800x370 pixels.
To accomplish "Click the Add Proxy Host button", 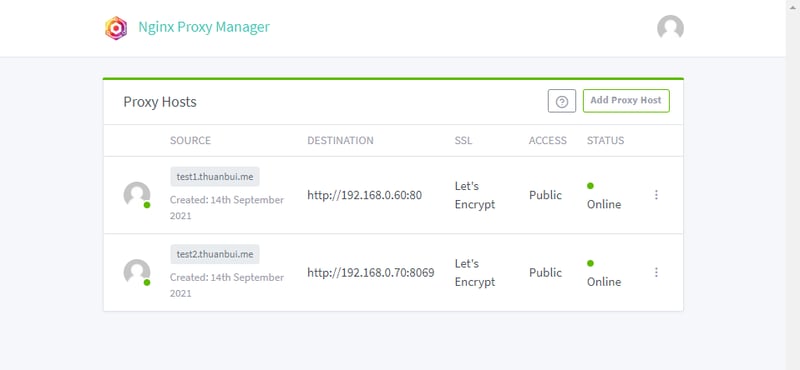I will tap(626, 101).
